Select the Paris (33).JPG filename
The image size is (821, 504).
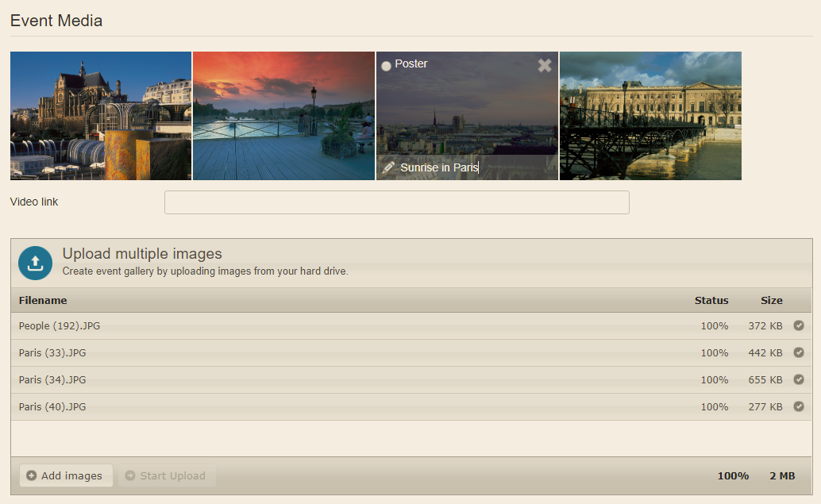(x=52, y=352)
